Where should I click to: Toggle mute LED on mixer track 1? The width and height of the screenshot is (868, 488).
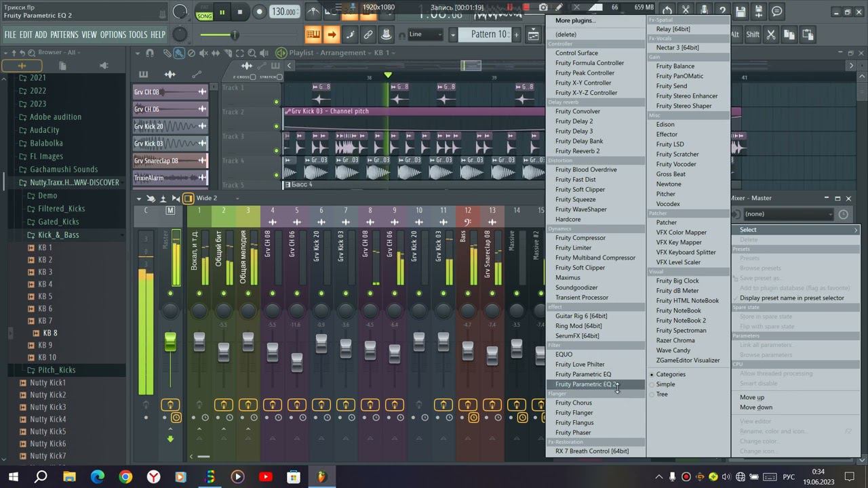click(x=199, y=293)
